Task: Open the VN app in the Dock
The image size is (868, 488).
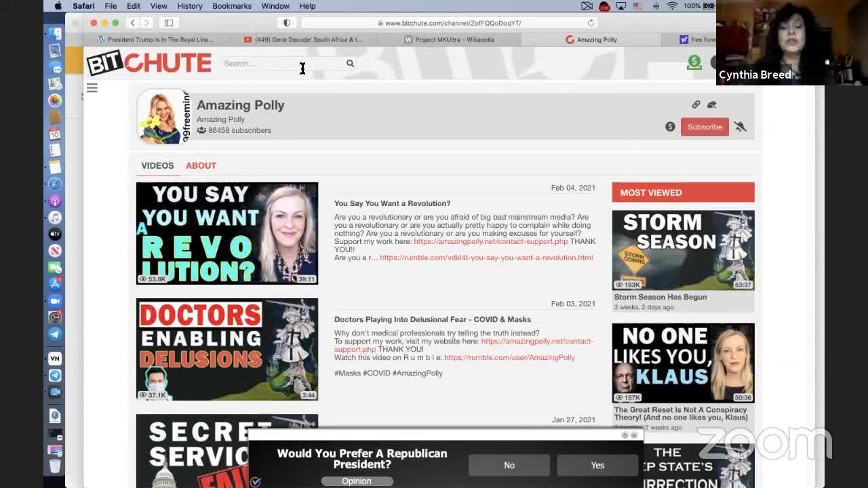Action: coord(55,359)
